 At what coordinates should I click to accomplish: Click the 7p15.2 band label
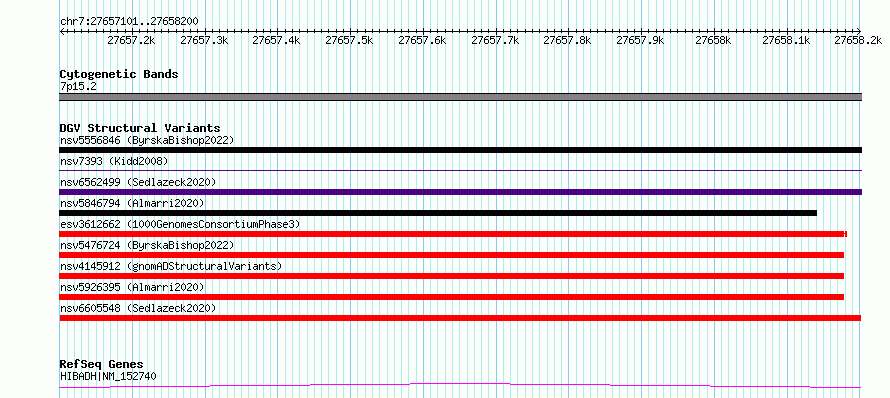point(78,87)
